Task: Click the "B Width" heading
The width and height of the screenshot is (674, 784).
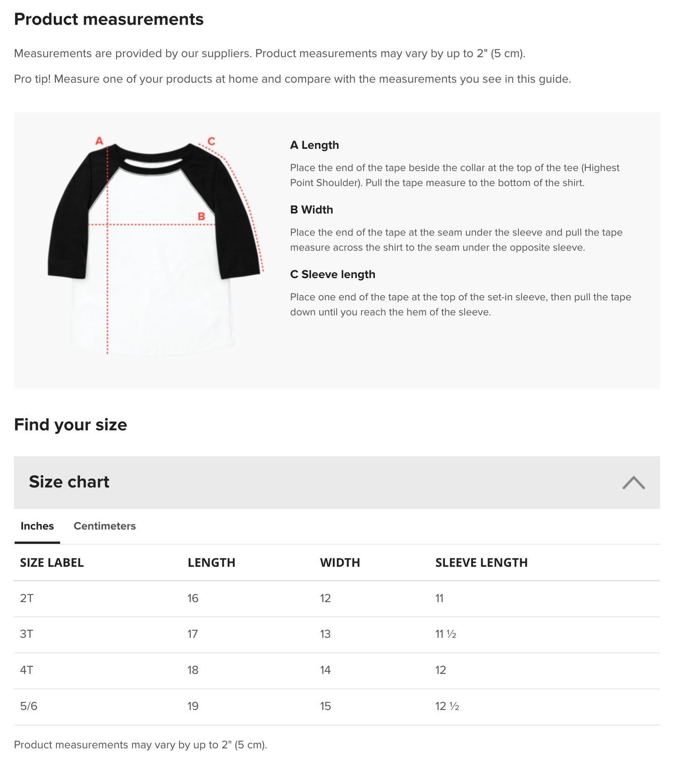Action: pyautogui.click(x=312, y=210)
